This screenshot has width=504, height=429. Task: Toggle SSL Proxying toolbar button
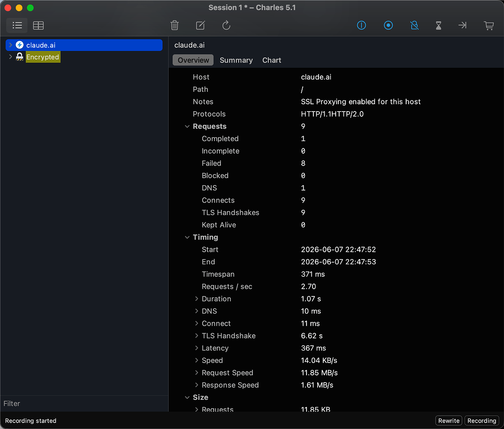361,25
